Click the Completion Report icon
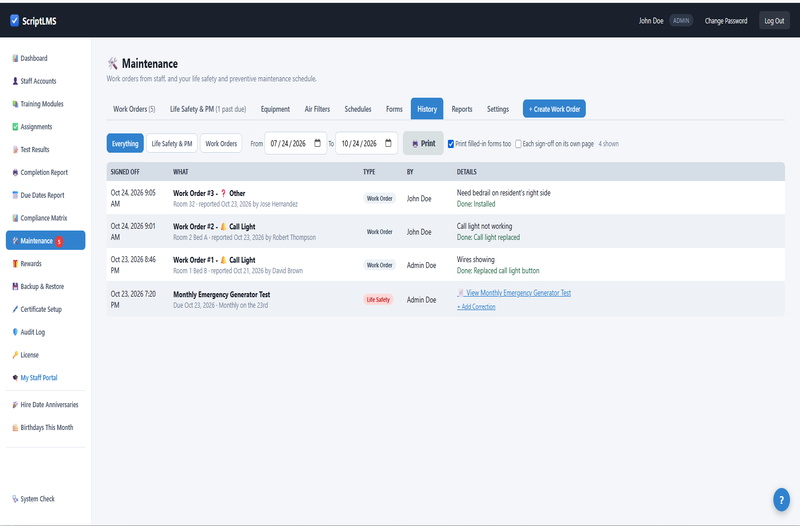 (15, 172)
